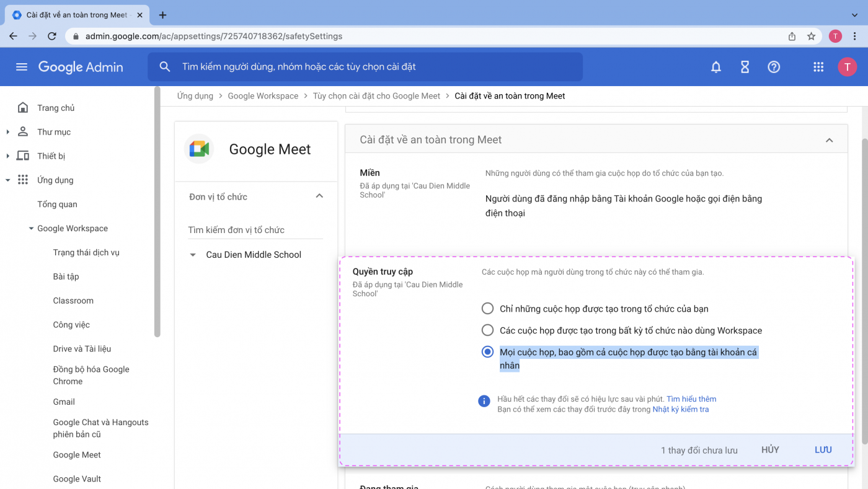The image size is (868, 489).
Task: Reload the current page
Action: click(x=52, y=36)
